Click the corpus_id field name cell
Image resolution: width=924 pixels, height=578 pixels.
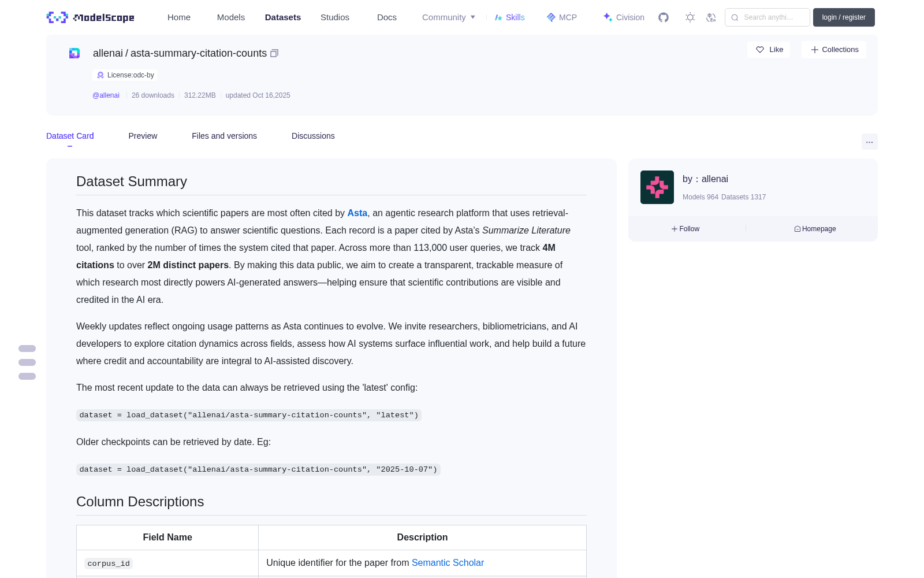click(167, 563)
